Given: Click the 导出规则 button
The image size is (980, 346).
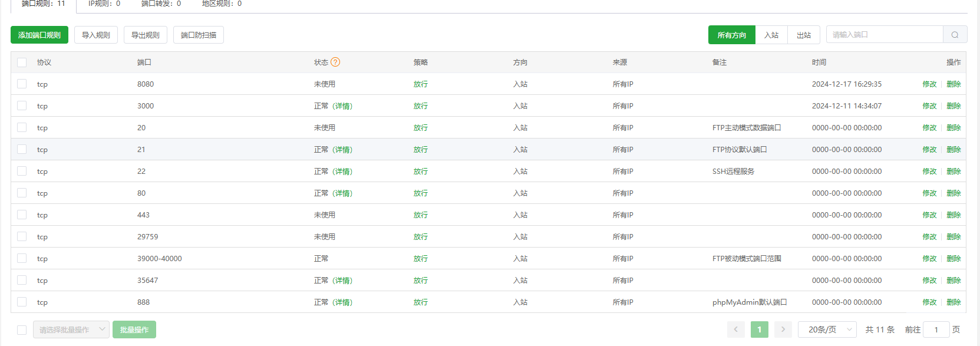Looking at the screenshot, I should [x=146, y=35].
